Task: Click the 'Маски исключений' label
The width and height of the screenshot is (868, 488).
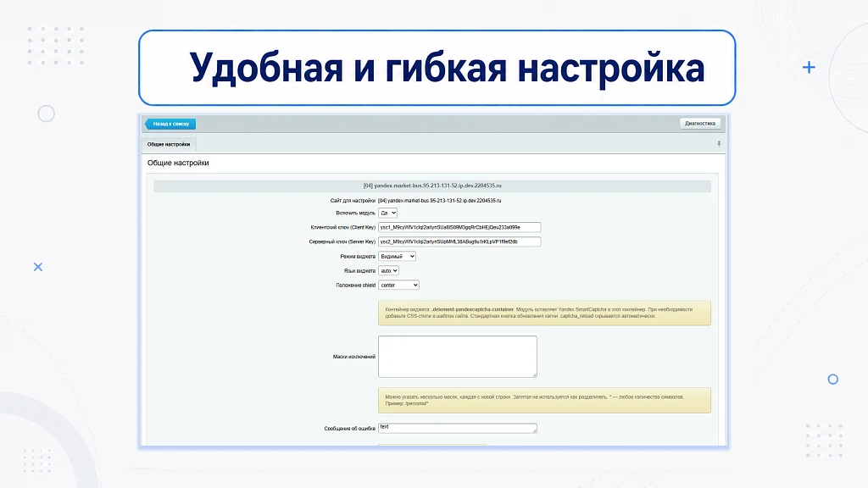Action: 354,357
